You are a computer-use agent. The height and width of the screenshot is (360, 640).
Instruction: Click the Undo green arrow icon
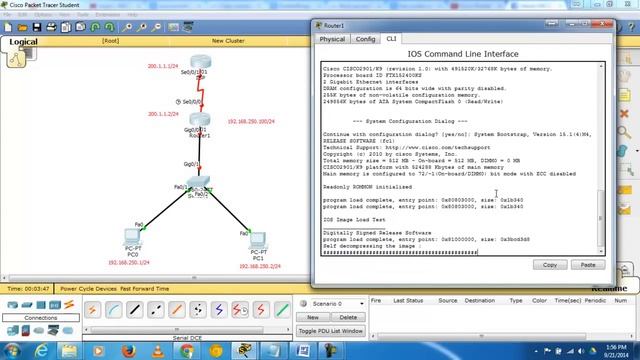pos(95,27)
